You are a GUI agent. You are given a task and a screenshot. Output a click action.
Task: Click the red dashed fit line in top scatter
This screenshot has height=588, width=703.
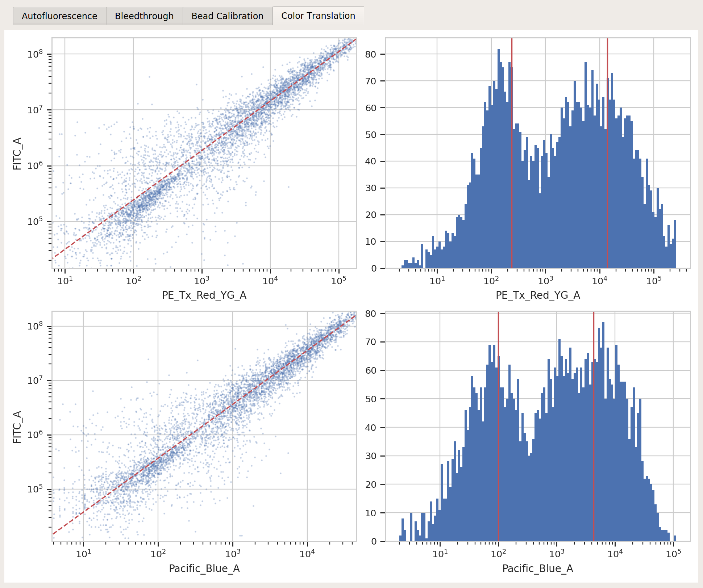click(x=201, y=150)
